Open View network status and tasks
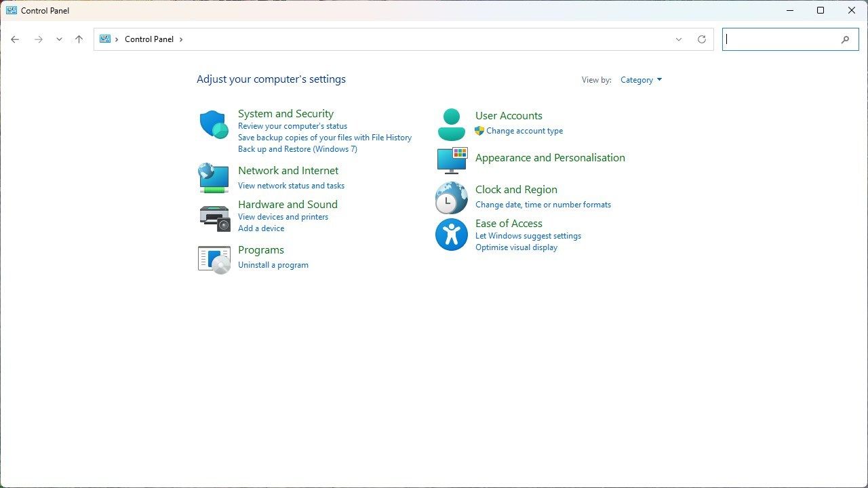 click(x=291, y=186)
